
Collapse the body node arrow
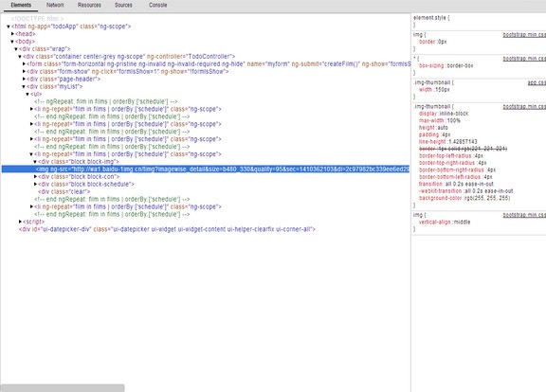pos(12,42)
